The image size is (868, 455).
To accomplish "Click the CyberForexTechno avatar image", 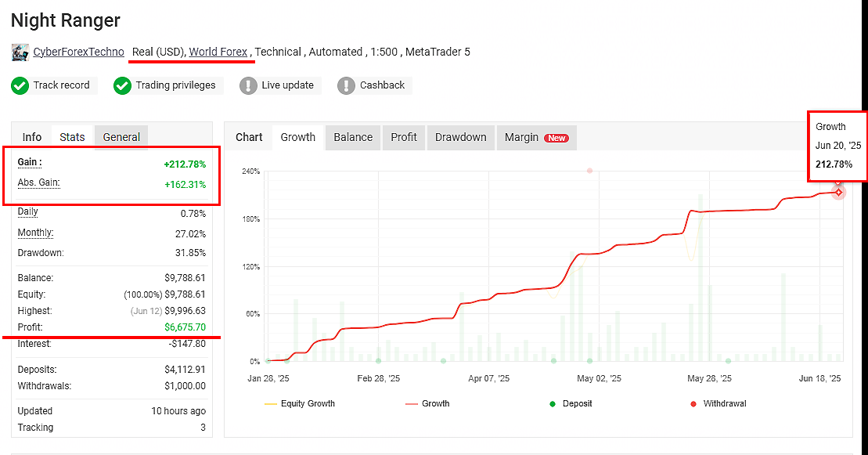I will coord(20,52).
